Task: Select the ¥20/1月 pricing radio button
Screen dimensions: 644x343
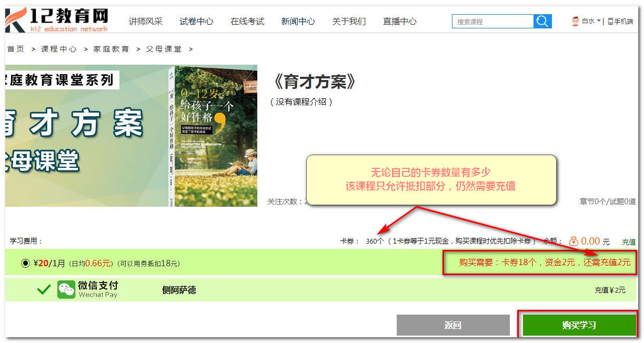Action: coord(25,263)
